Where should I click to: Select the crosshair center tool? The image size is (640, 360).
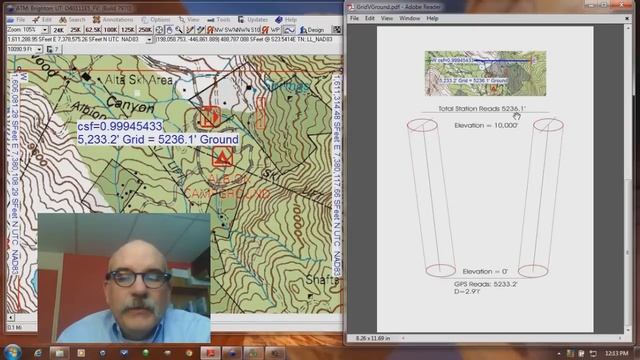[x=159, y=30]
